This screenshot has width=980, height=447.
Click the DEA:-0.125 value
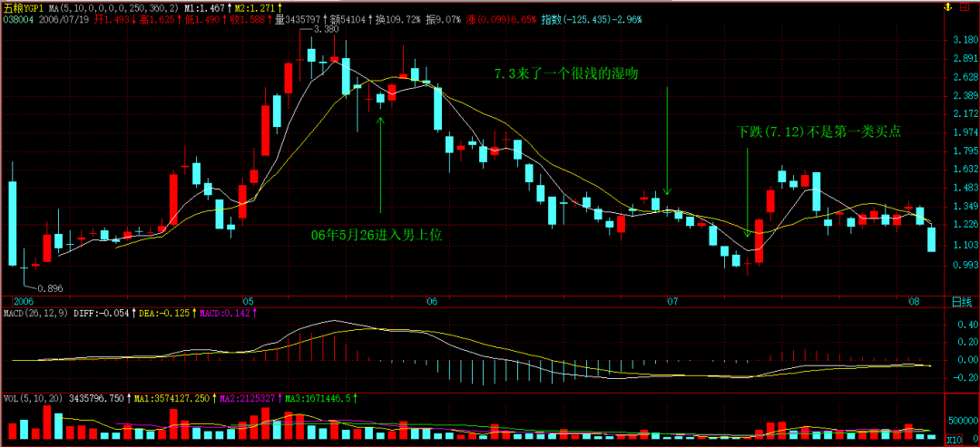click(162, 312)
